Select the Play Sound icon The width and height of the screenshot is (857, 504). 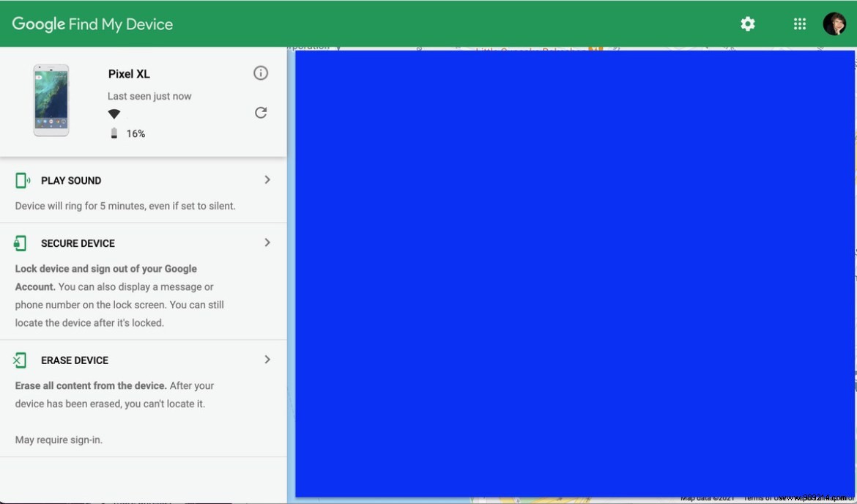click(x=21, y=179)
